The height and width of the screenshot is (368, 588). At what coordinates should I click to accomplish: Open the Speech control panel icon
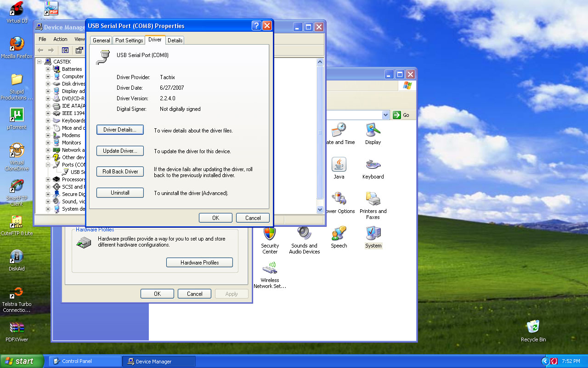point(339,234)
